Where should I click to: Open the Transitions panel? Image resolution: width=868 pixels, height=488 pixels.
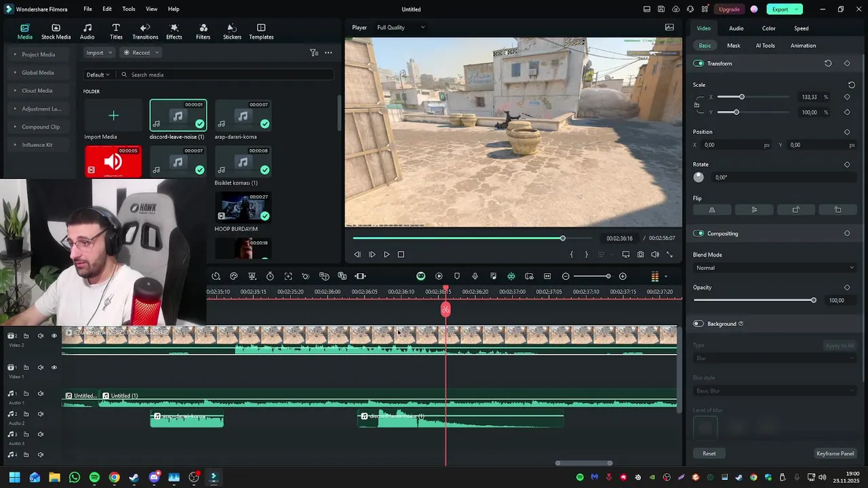click(x=145, y=32)
